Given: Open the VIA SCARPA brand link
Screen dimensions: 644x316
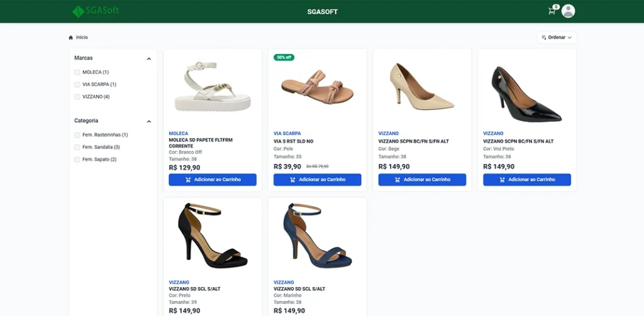Looking at the screenshot, I should point(287,133).
